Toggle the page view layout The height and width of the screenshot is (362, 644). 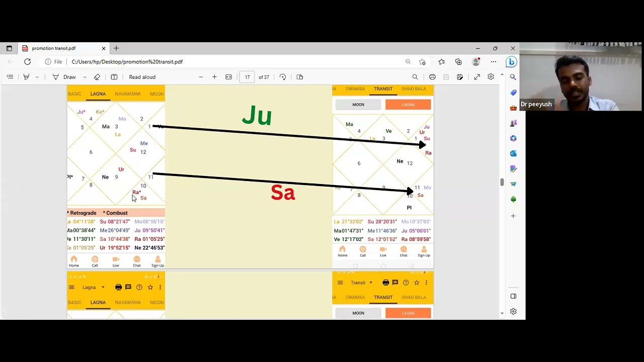[300, 77]
